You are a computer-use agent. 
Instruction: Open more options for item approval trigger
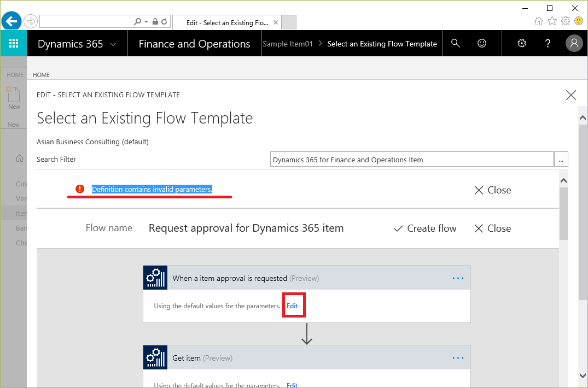click(458, 278)
